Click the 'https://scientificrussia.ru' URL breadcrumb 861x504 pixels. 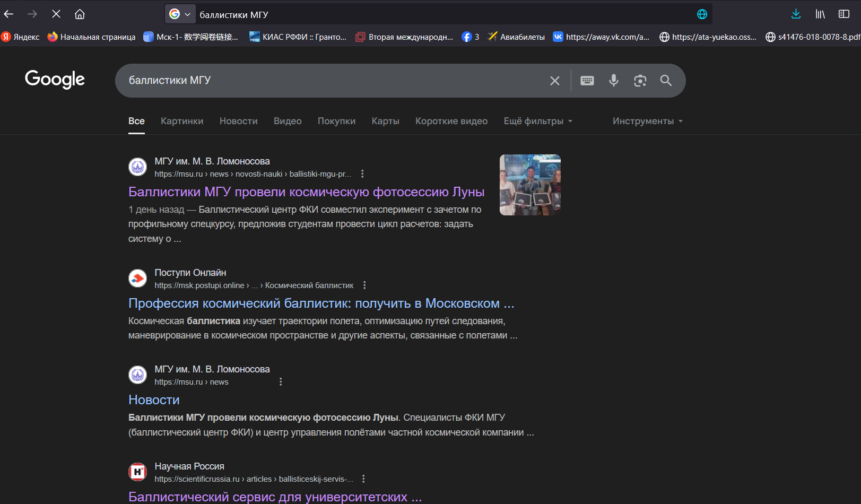tap(197, 479)
